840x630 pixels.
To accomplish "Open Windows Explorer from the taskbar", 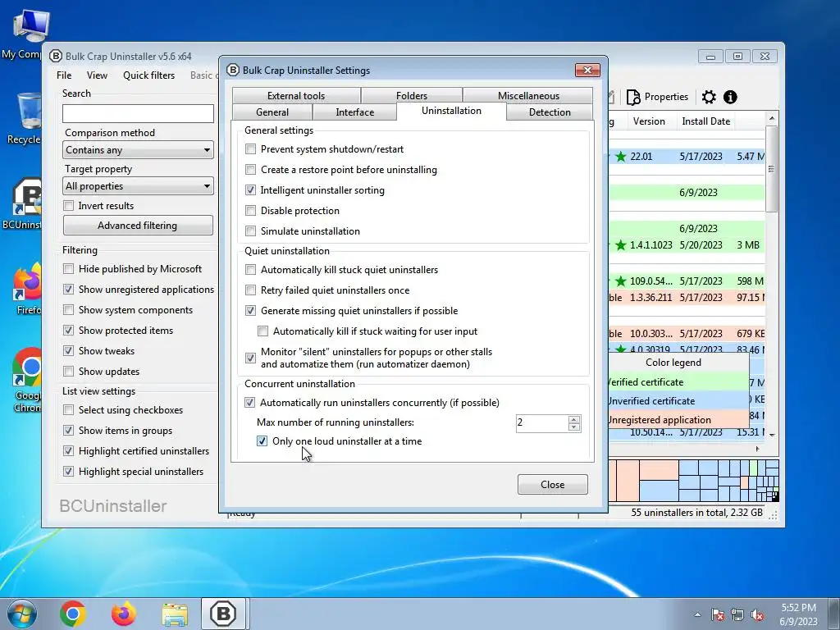I will [x=175, y=614].
